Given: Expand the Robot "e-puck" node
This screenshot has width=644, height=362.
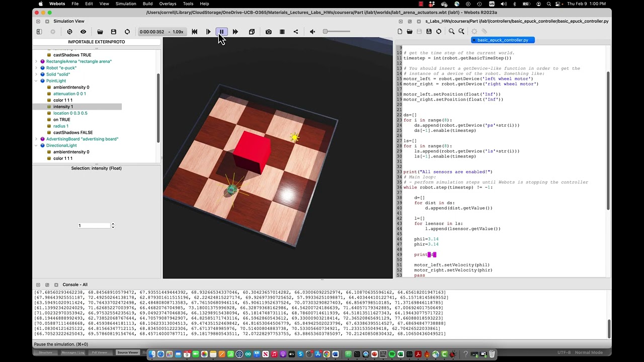Looking at the screenshot, I should [x=36, y=68].
